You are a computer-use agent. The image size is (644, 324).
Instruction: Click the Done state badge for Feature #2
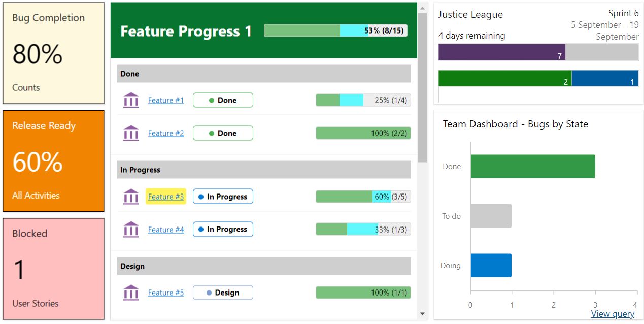click(222, 133)
